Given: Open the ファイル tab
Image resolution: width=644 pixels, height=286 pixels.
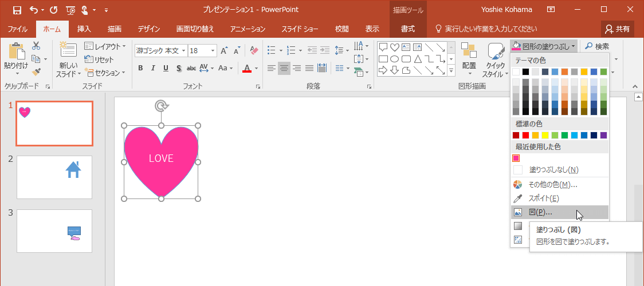Looking at the screenshot, I should [18, 29].
